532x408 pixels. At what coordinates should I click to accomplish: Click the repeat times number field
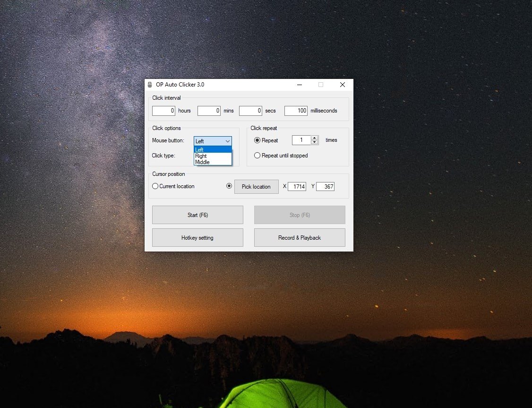tap(301, 140)
